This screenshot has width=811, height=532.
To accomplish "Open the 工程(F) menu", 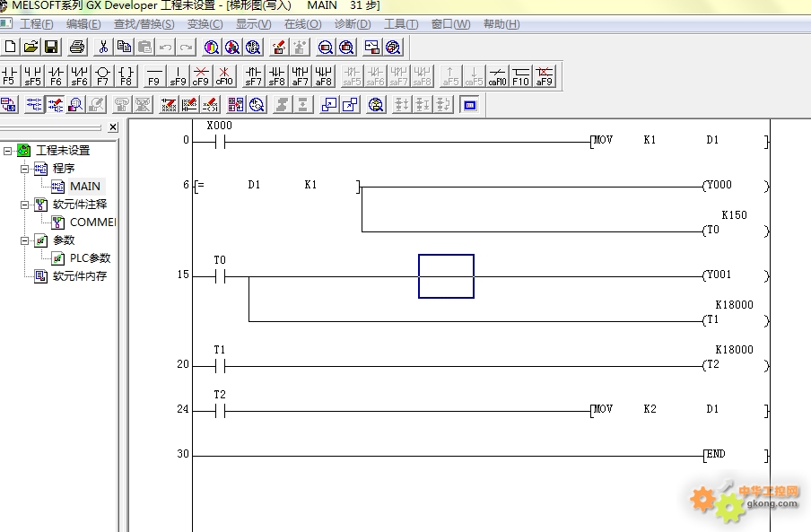I will click(36, 24).
